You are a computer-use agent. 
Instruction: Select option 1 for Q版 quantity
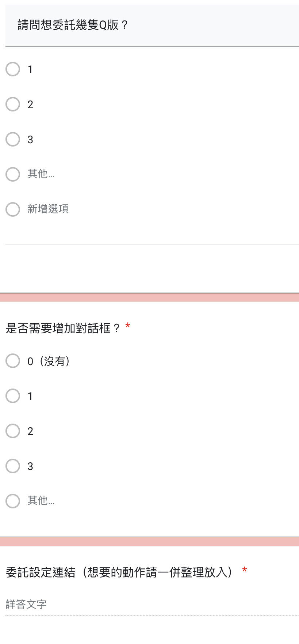[13, 69]
